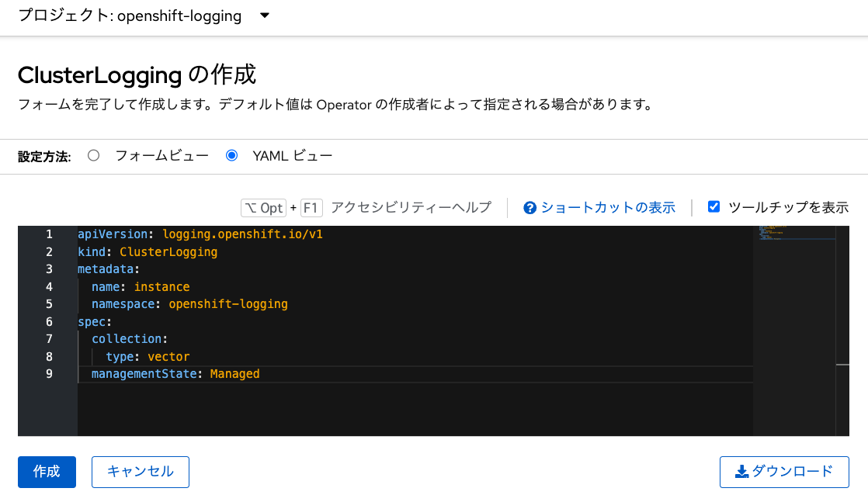Click the ダウンロード button
Image resolution: width=868 pixels, height=502 pixels.
click(784, 472)
